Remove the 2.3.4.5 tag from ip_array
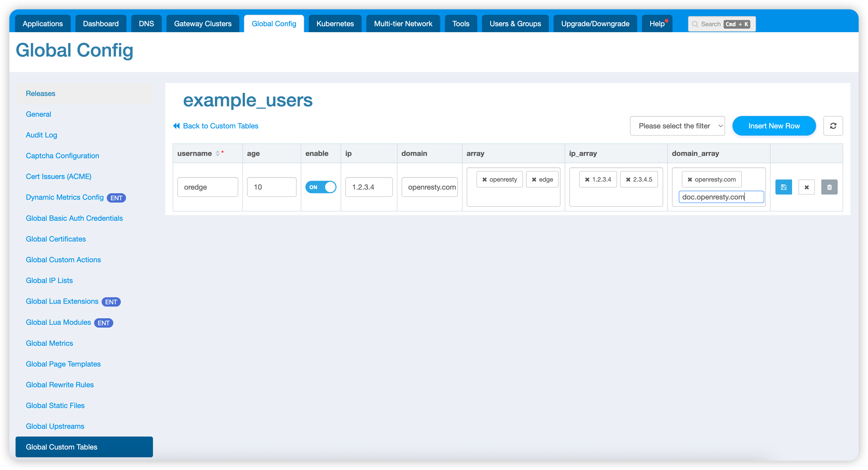The image size is (868, 470). coord(628,179)
